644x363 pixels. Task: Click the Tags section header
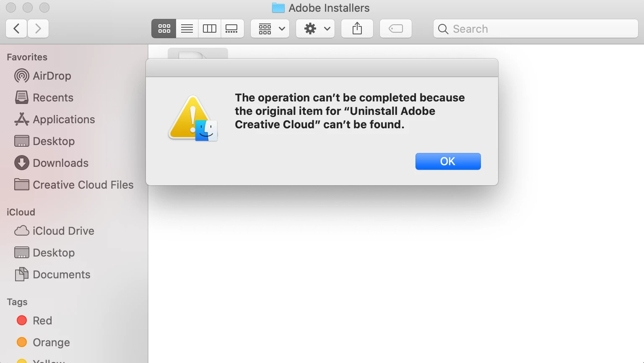17,302
